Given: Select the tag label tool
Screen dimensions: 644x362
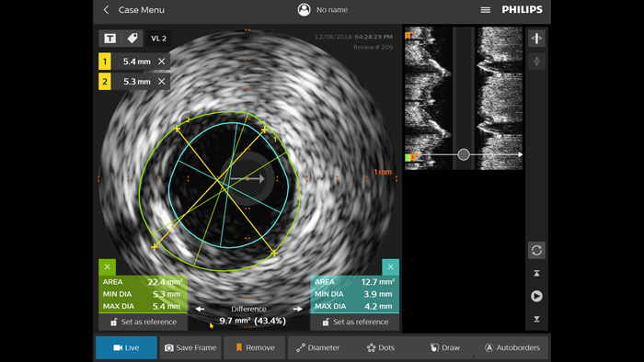Looking at the screenshot, I should pyautogui.click(x=132, y=38).
